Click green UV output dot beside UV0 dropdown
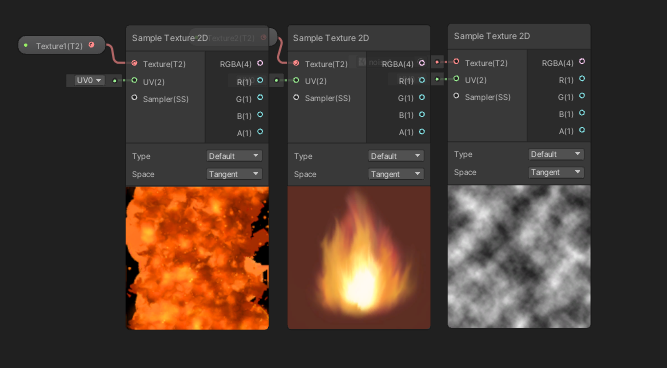This screenshot has height=368, width=667. 114,80
